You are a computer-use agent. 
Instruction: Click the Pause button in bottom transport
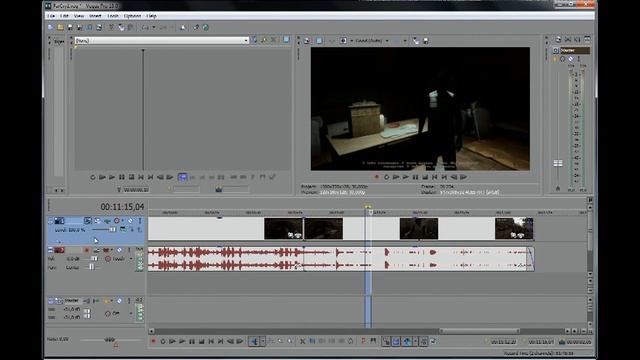coord(192,341)
